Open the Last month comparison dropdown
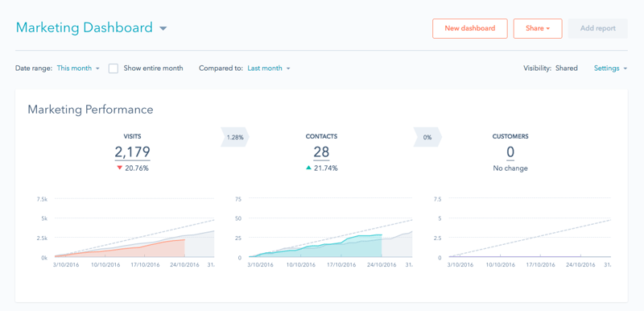The image size is (644, 311). coord(269,68)
